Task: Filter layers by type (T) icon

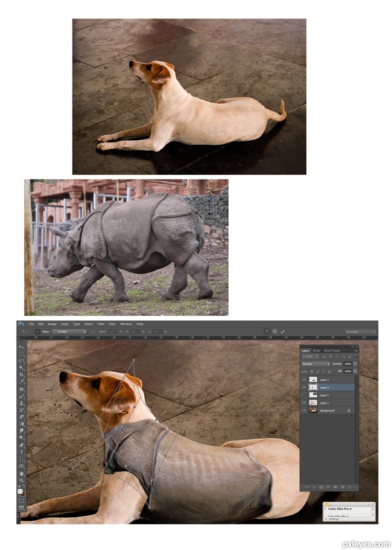Action: pos(337,356)
